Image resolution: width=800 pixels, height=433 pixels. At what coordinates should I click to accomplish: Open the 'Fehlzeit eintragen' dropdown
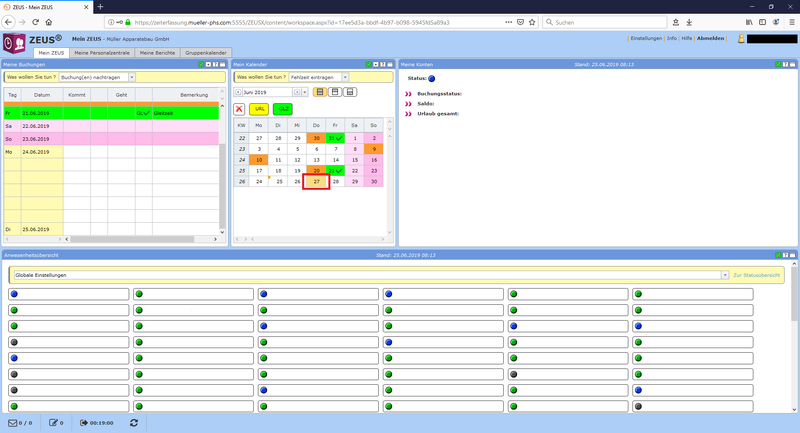click(345, 77)
